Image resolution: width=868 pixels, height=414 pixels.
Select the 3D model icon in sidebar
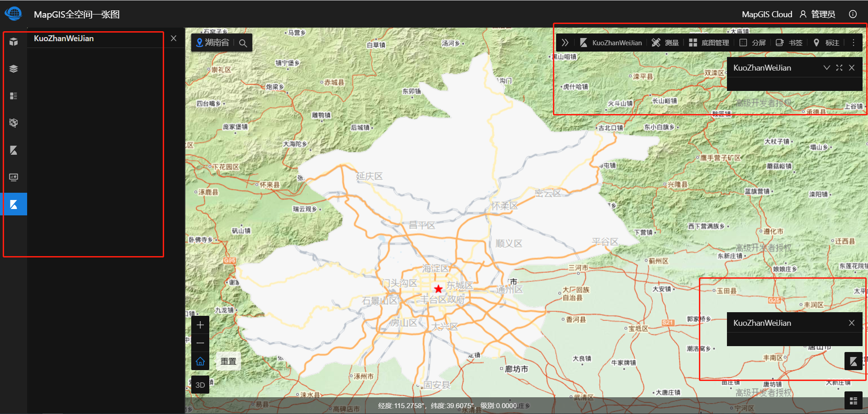coord(14,123)
